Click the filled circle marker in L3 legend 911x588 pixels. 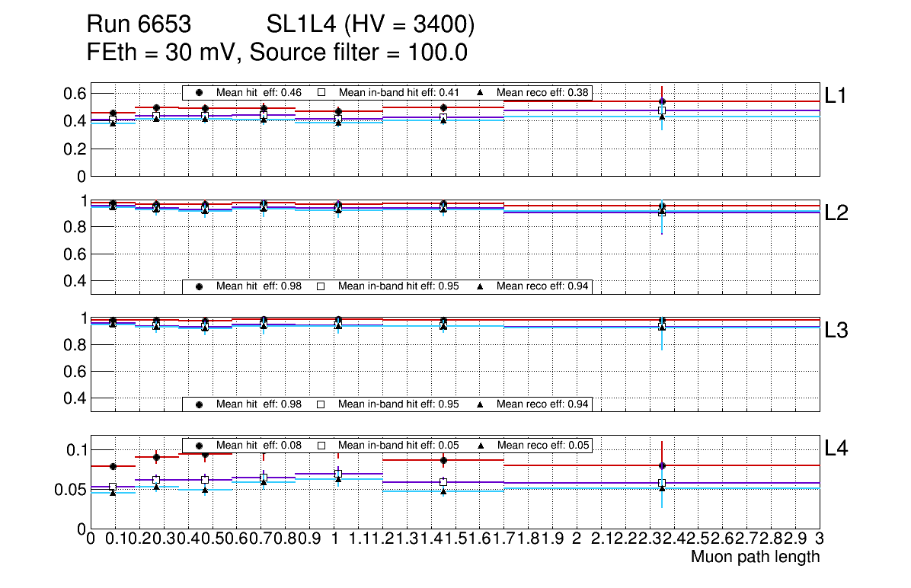click(x=199, y=404)
